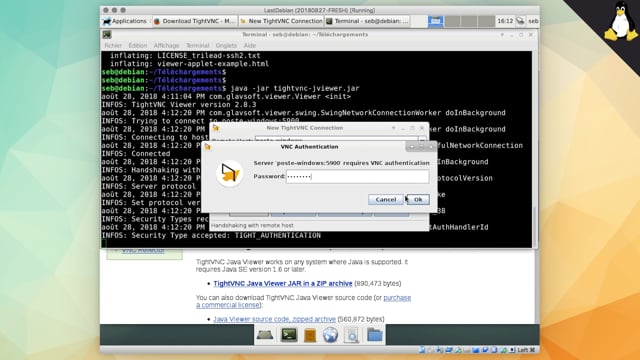Click the VNC Authentication dialog title icon

(x=207, y=147)
